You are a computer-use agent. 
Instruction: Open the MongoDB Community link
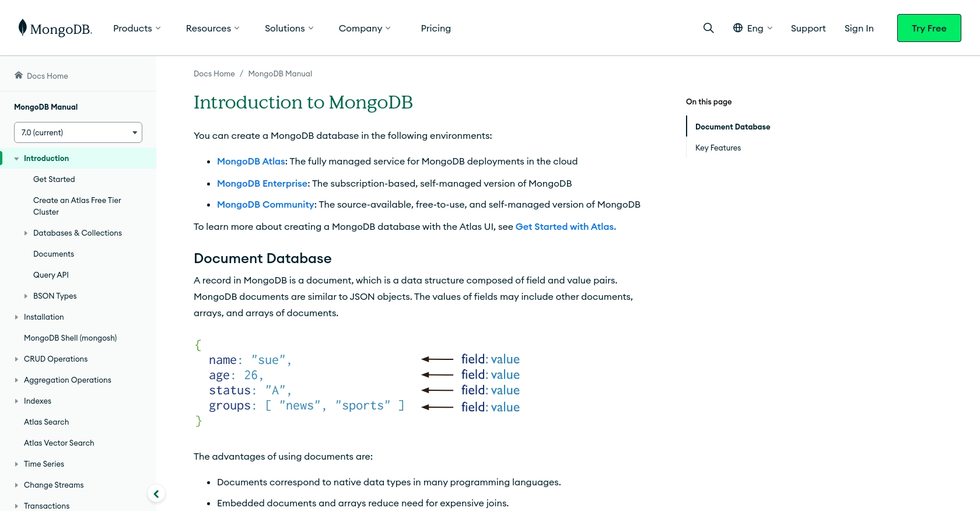[x=265, y=204]
